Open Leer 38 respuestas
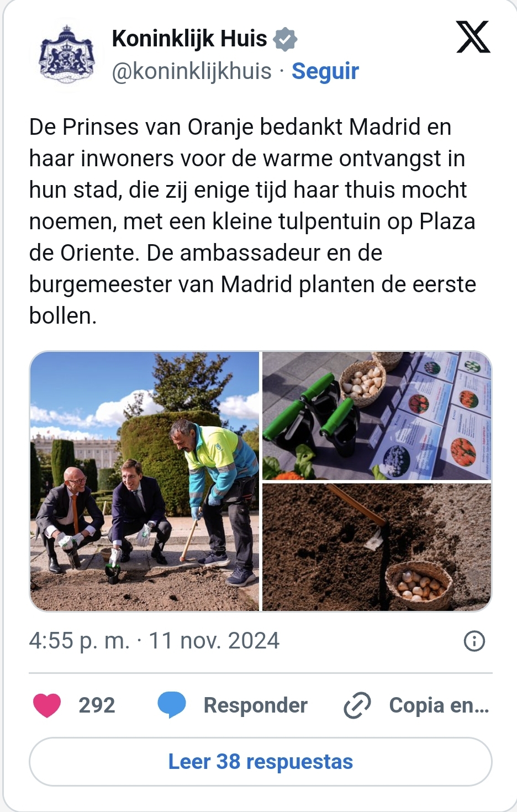 [x=261, y=762]
